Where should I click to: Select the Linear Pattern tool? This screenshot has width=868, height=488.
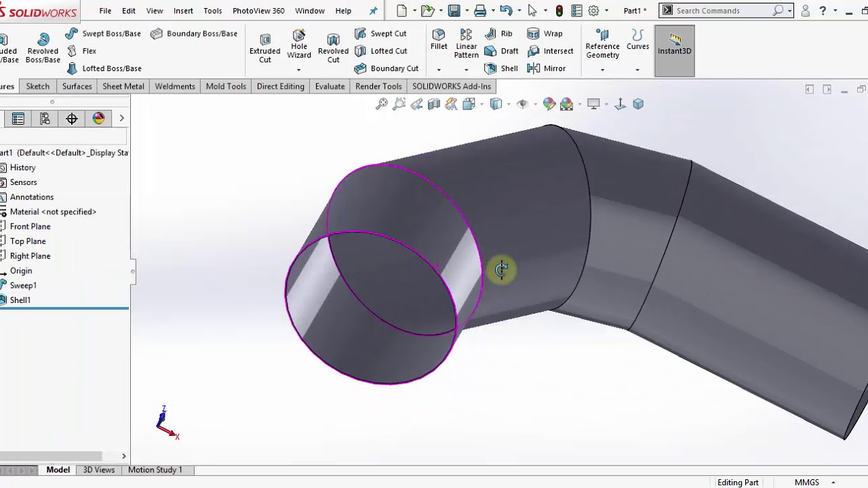[x=466, y=44]
